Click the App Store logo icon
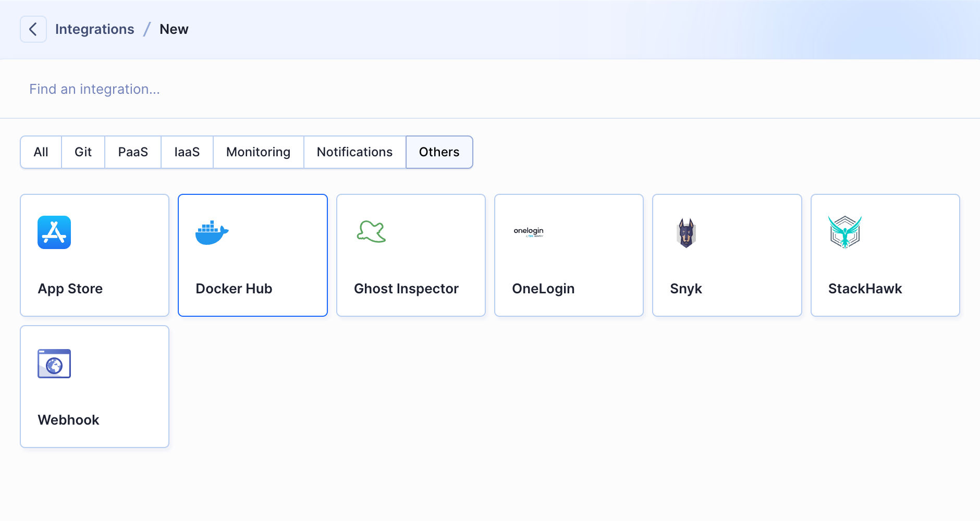 54,232
